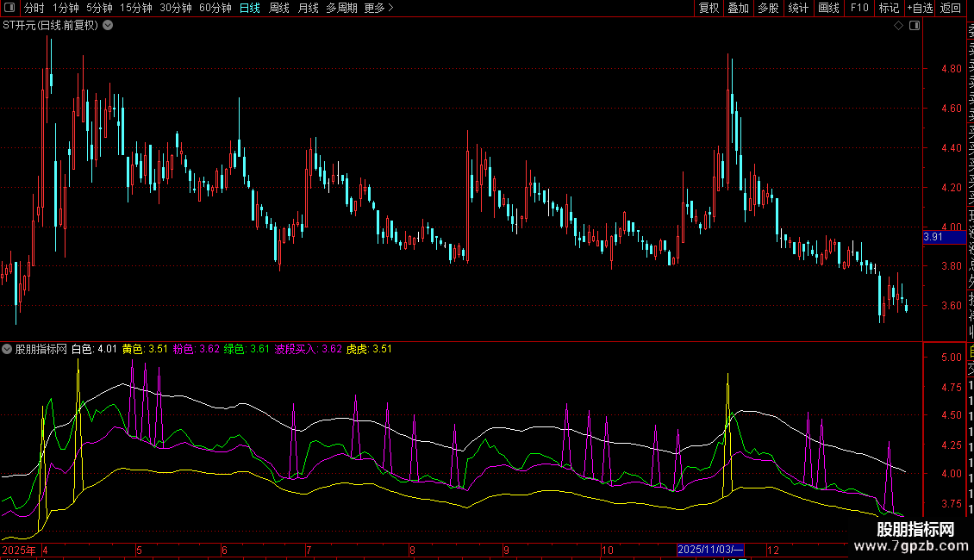The image size is (974, 560).
Task: Open the 多周期 multi-period view
Action: click(341, 8)
